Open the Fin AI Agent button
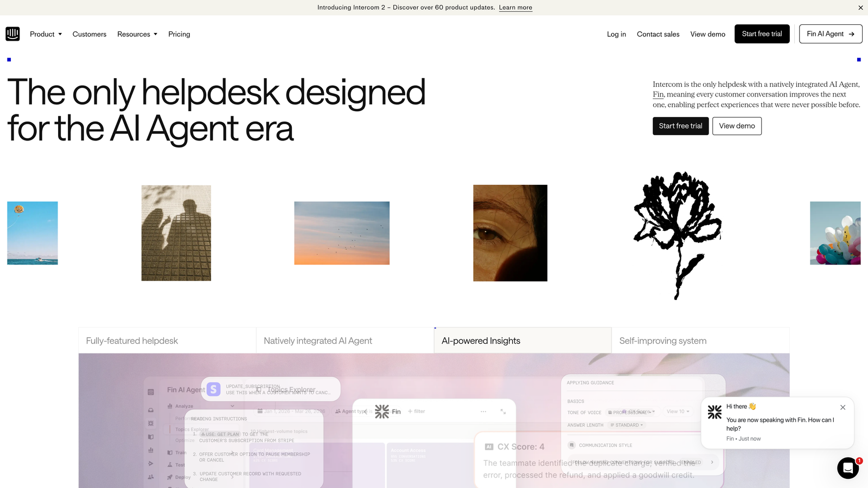The width and height of the screenshot is (868, 488). coord(831,34)
